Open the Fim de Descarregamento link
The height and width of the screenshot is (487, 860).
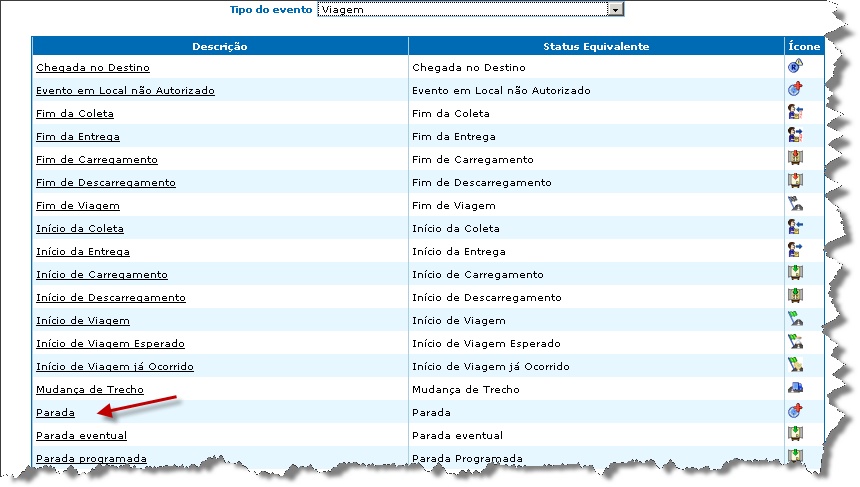[x=106, y=183]
